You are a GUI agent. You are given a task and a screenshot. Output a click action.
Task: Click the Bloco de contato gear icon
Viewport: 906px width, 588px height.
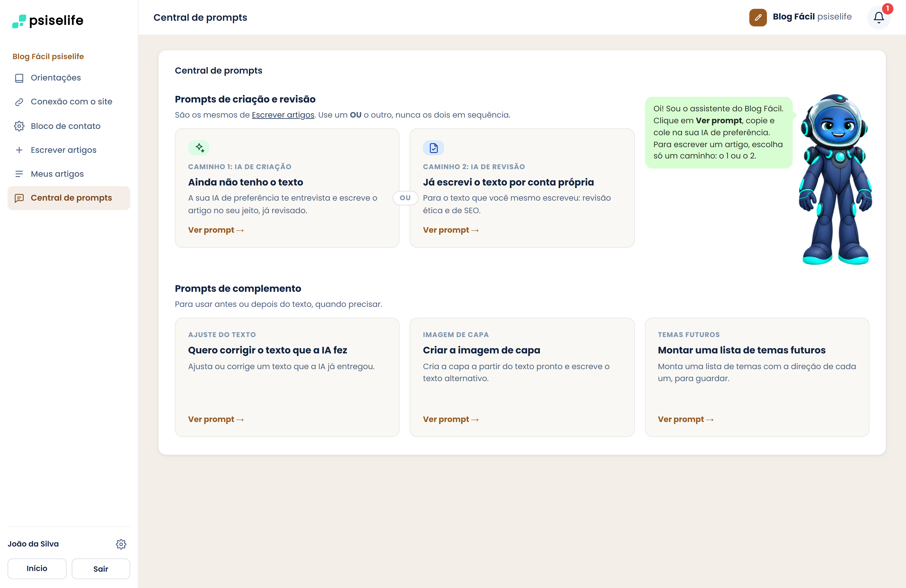[x=19, y=126]
